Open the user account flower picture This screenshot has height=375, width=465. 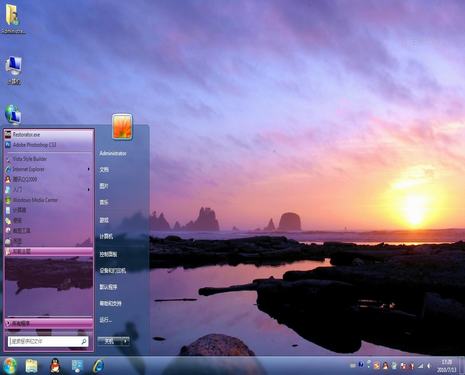(x=122, y=126)
